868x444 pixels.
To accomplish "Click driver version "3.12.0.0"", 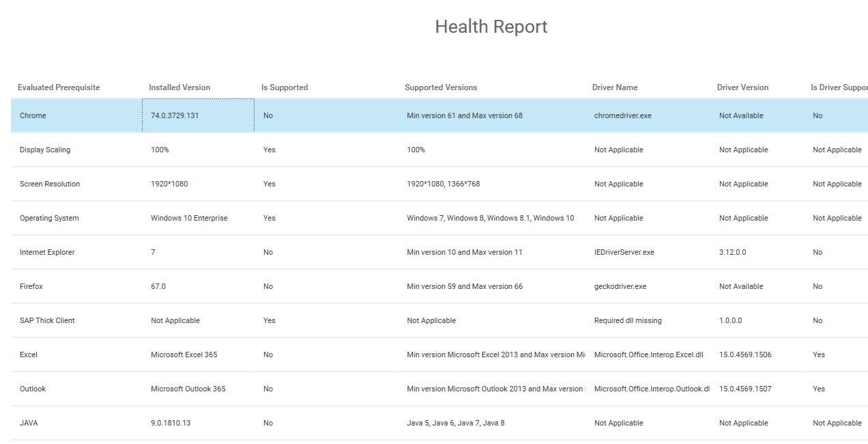I will click(x=733, y=252).
